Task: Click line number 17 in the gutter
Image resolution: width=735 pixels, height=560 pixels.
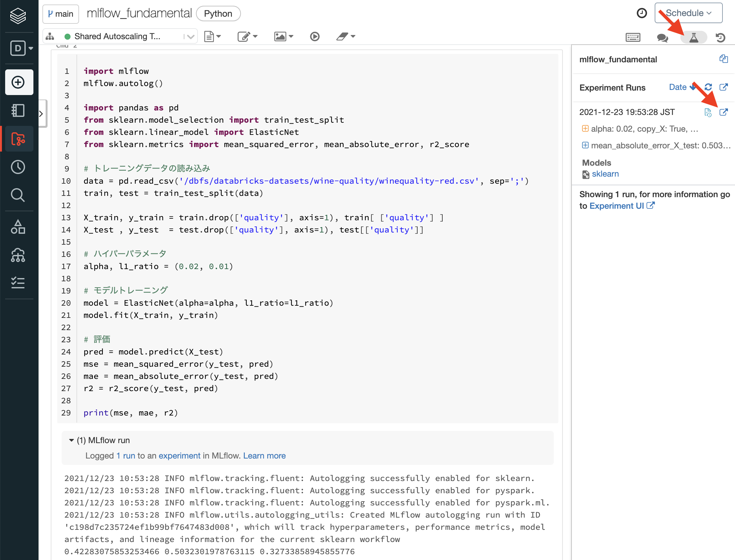Action: pyautogui.click(x=66, y=267)
